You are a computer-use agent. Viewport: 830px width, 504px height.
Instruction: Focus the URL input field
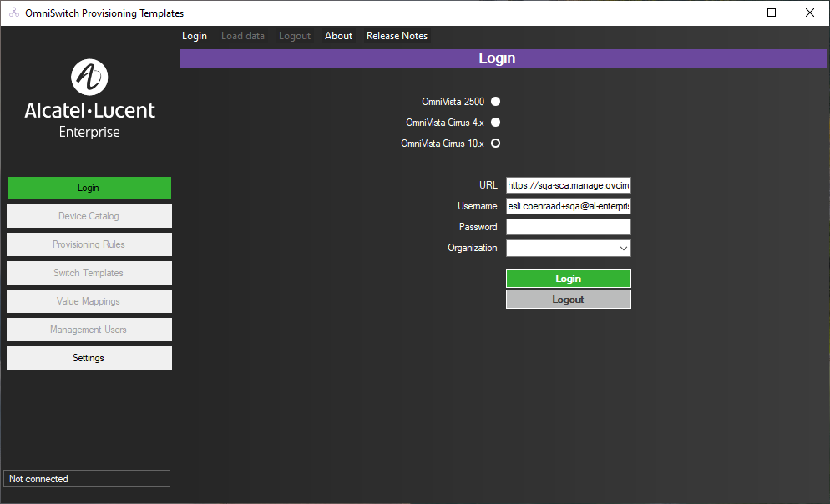click(x=568, y=185)
